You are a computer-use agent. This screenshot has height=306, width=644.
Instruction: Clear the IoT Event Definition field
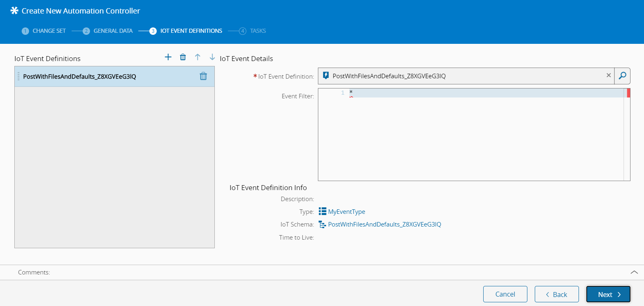608,75
